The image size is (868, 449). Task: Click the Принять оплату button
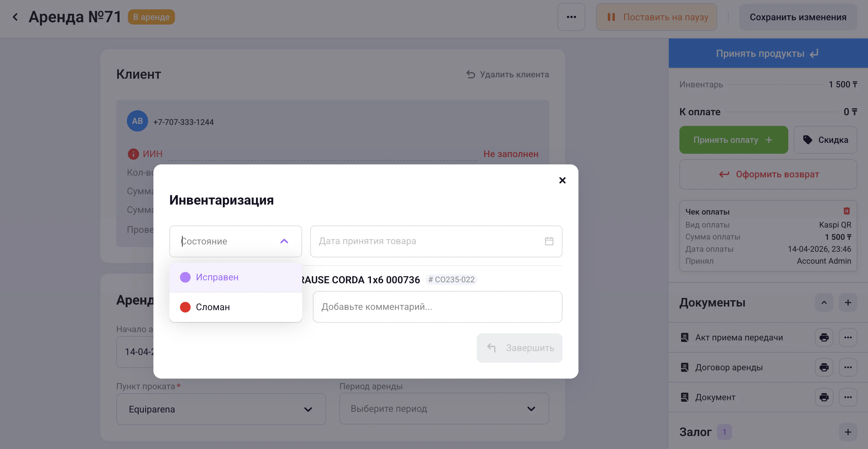pos(733,140)
